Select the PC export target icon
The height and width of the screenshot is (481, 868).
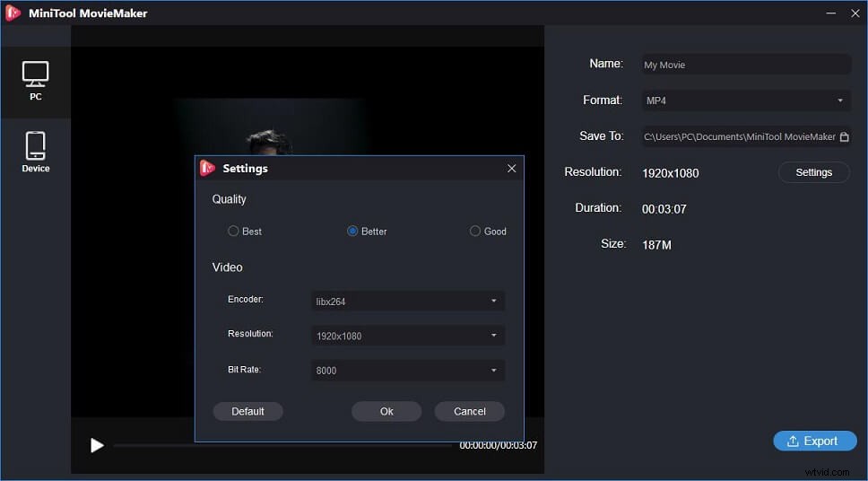[x=35, y=81]
